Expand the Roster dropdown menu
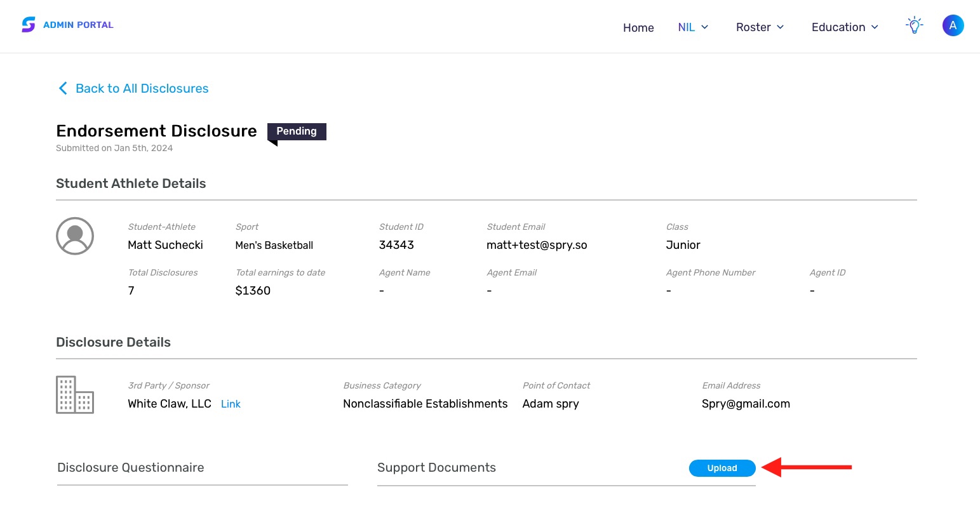The image size is (980, 506). 760,27
